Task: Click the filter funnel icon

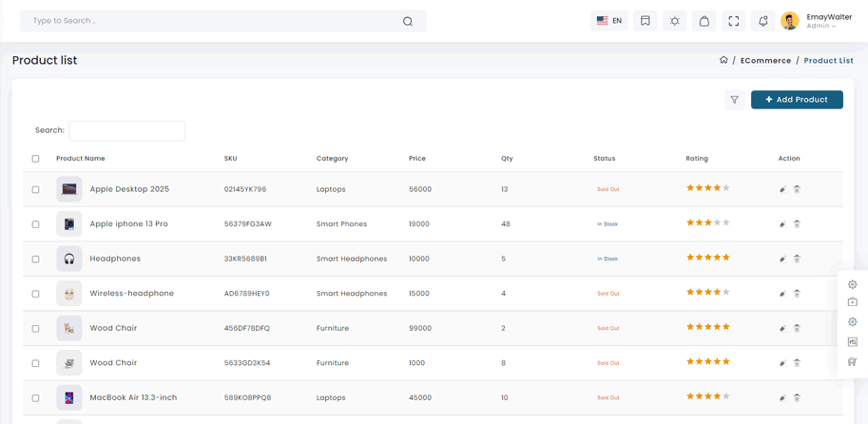Action: 734,100
